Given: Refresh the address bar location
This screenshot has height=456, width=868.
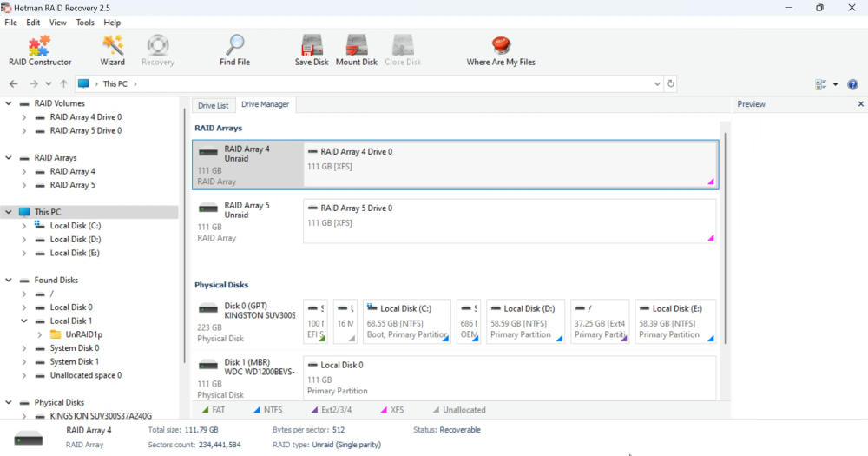Looking at the screenshot, I should pyautogui.click(x=671, y=83).
